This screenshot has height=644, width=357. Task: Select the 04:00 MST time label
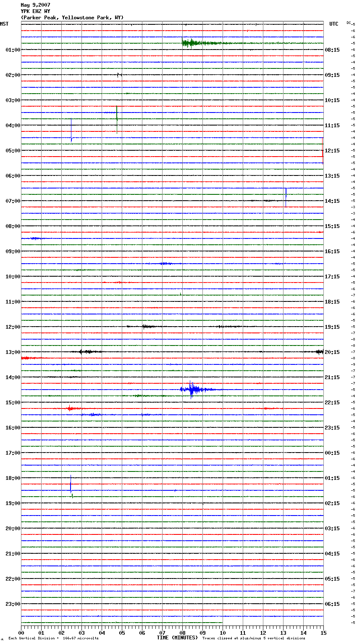[13, 126]
